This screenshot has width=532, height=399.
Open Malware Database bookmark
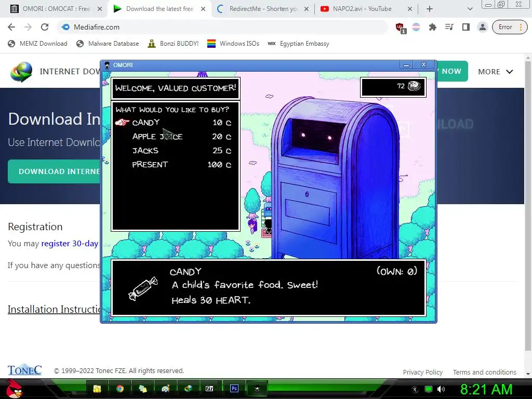[108, 44]
